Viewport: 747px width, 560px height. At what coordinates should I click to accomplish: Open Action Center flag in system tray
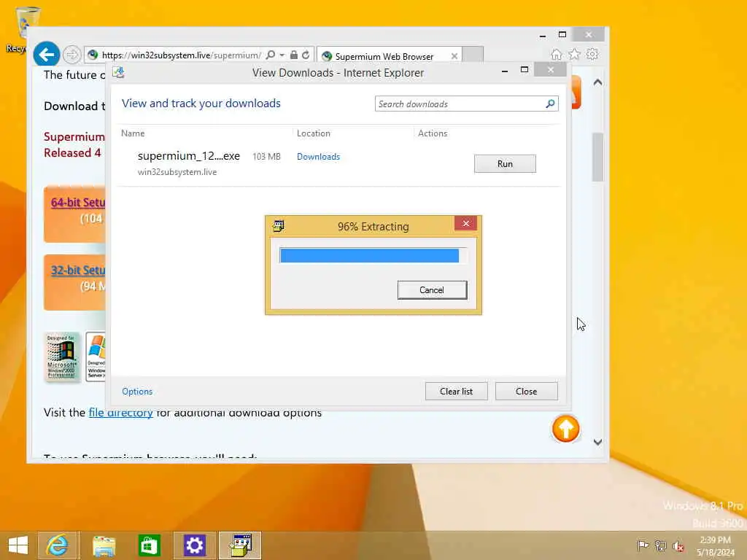click(643, 545)
